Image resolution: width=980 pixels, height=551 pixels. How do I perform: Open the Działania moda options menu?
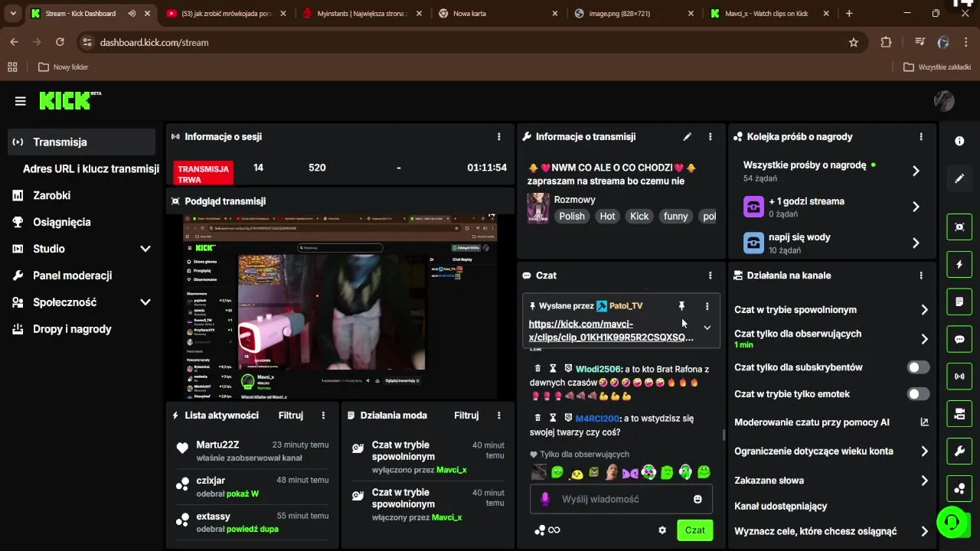tap(499, 416)
